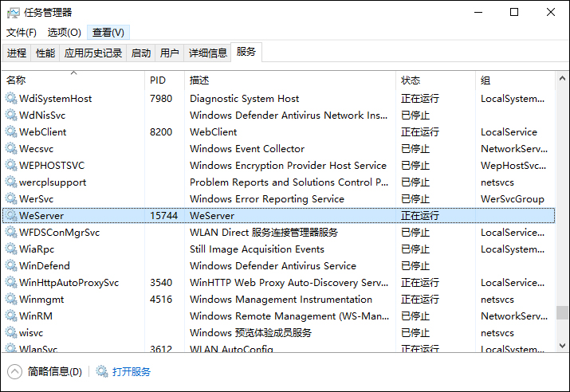570x392 pixels.
Task: Click description 'WLAN Direct 服务连接管理器服务'
Action: [264, 232]
